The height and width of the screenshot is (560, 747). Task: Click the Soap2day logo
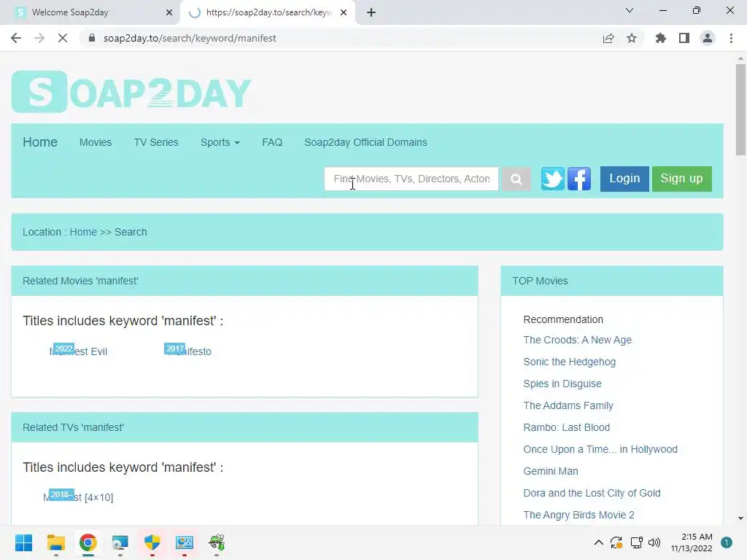pyautogui.click(x=131, y=92)
